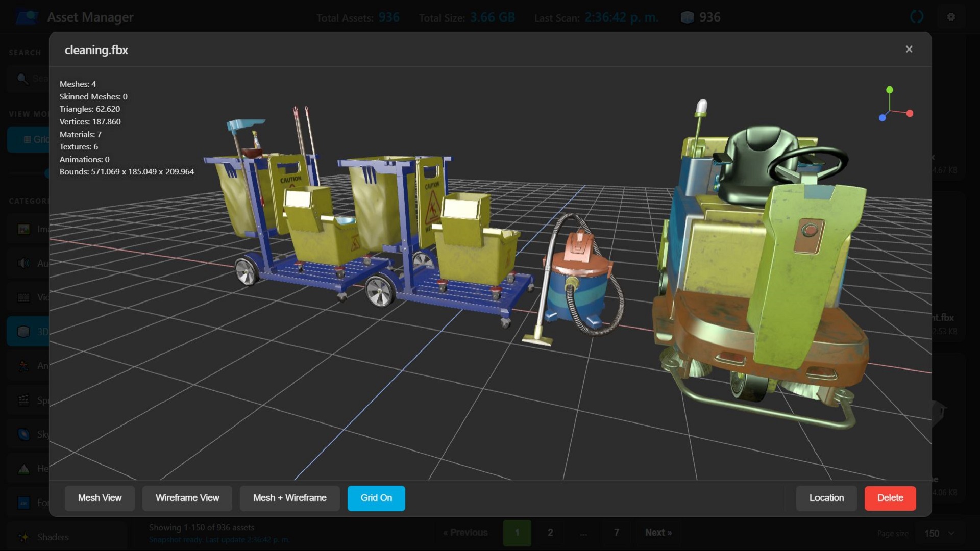Viewport: 980px width, 551px height.
Task: Click the red X-axis gizmo dot
Action: coord(910,113)
